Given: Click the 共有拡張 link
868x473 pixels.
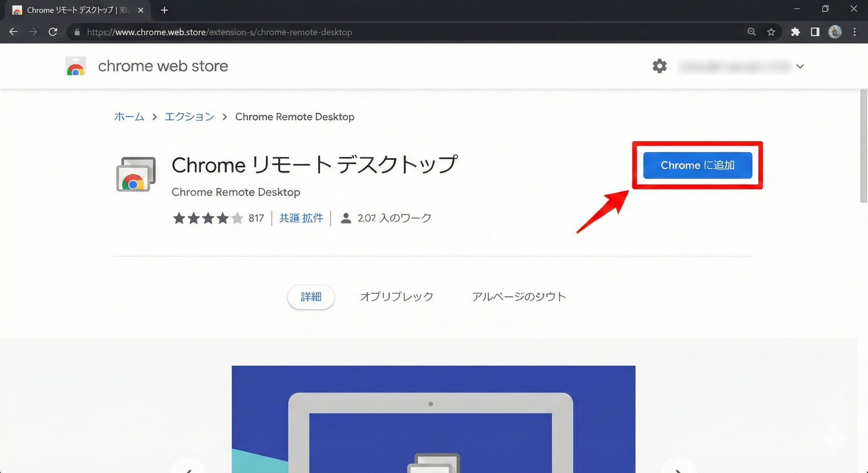Looking at the screenshot, I should click(x=301, y=218).
